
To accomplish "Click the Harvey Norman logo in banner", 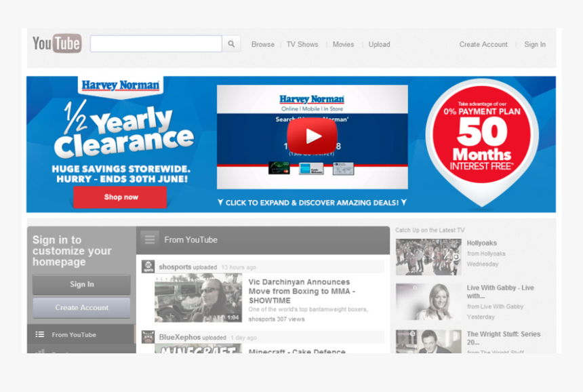I will (x=121, y=85).
